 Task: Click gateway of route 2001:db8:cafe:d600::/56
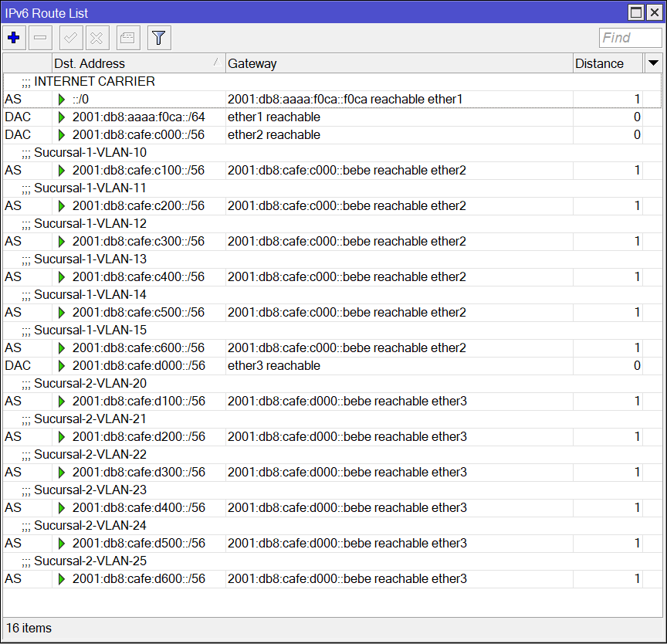pyautogui.click(x=347, y=578)
